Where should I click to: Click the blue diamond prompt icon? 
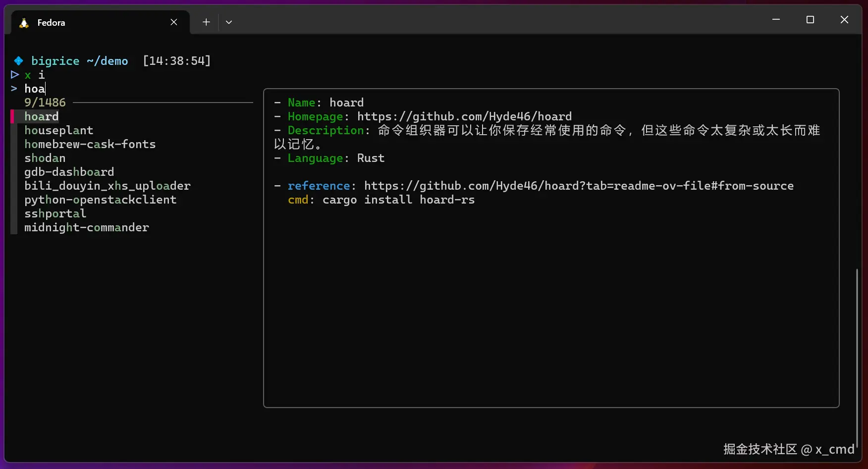click(18, 61)
